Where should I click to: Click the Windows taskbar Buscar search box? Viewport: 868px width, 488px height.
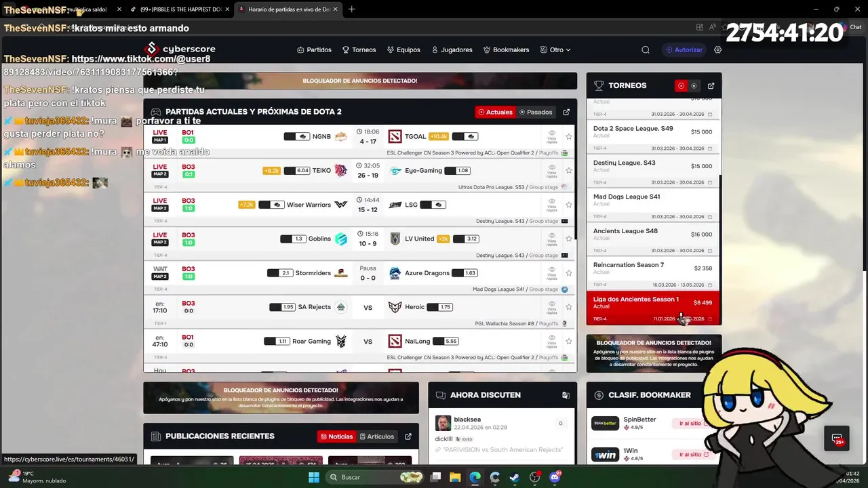(375, 477)
